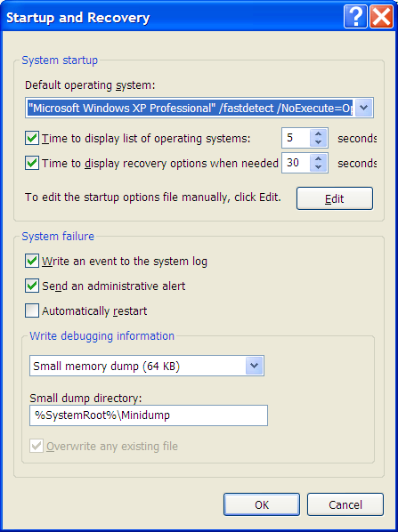Viewport: 398px width, 532px height.
Task: Click the Small dump directory text field
Action: [149, 415]
